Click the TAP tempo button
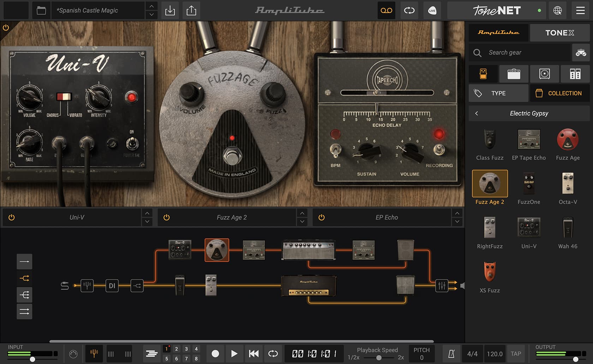Screen dimensions: 593x364 click(x=516, y=354)
